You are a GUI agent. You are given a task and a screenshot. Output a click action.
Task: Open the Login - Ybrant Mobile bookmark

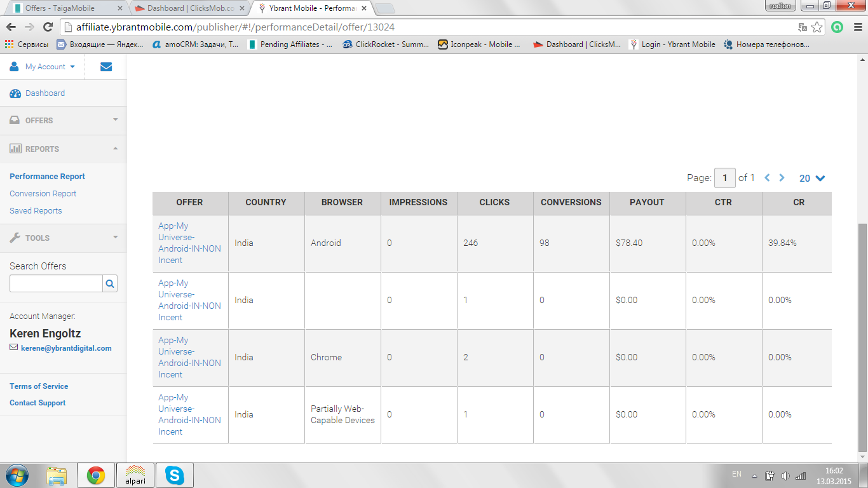click(x=672, y=44)
